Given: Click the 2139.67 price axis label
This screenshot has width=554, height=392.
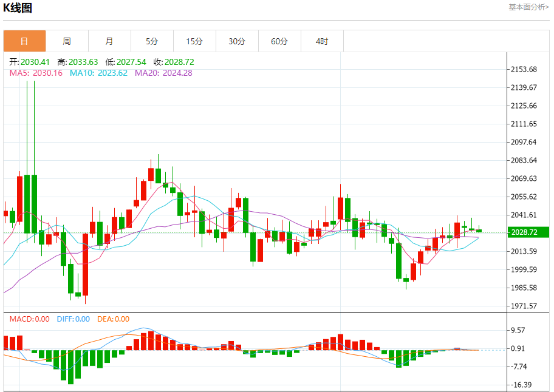Looking at the screenshot, I should 524,87.
